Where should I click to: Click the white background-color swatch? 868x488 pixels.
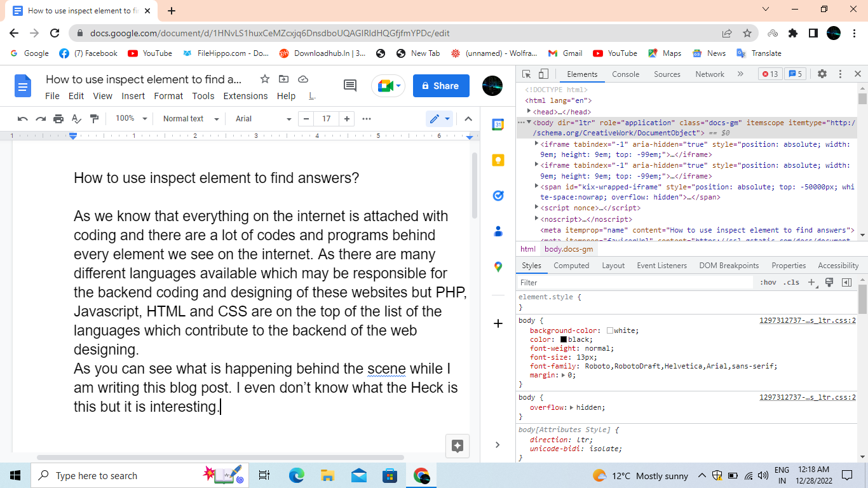[610, 330]
